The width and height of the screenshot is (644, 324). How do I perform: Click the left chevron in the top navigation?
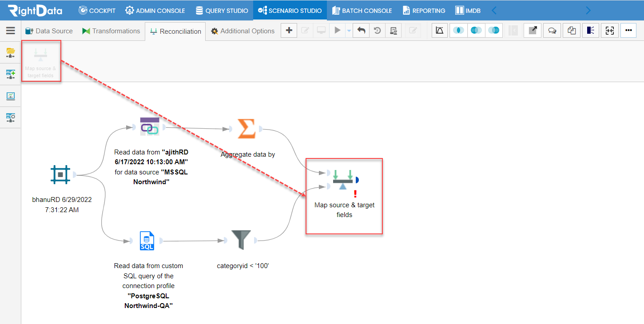(494, 10)
